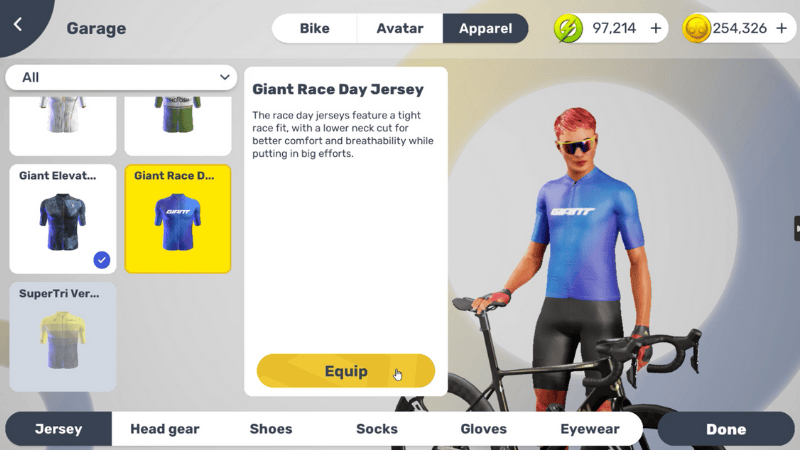Select the Giant Race Day jersey tile
This screenshot has height=450, width=800.
[x=178, y=219]
